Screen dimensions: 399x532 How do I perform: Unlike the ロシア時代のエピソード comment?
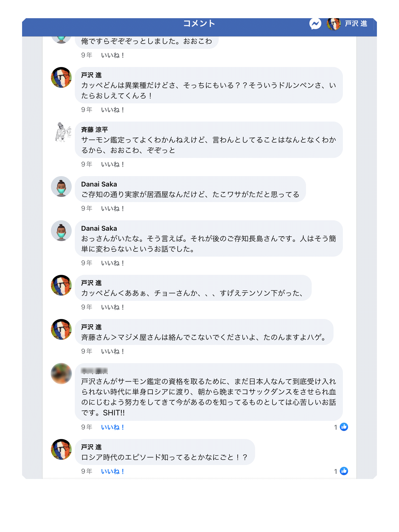112,471
